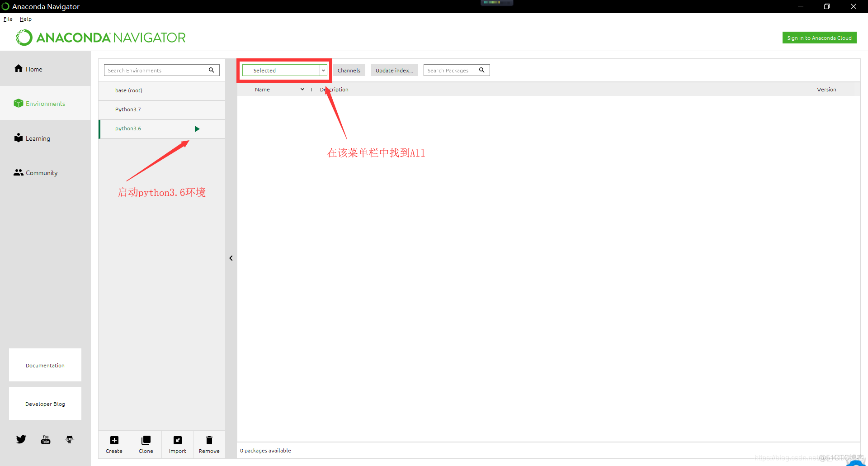This screenshot has width=868, height=466.
Task: Select the python3.6 environment
Action: pos(162,128)
